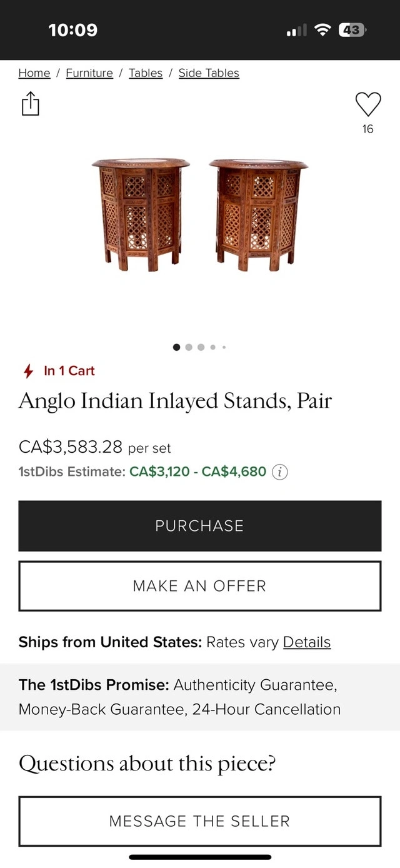Screen dimensions: 400x868
Task: Open the Furniture breadcrumb
Action: [x=89, y=73]
